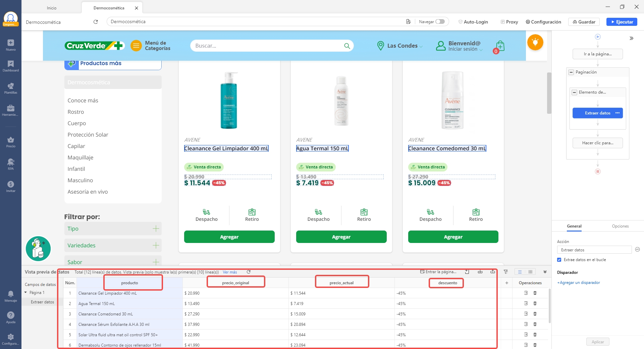Click the shopping cart icon
The width and height of the screenshot is (644, 349).
[x=500, y=46]
